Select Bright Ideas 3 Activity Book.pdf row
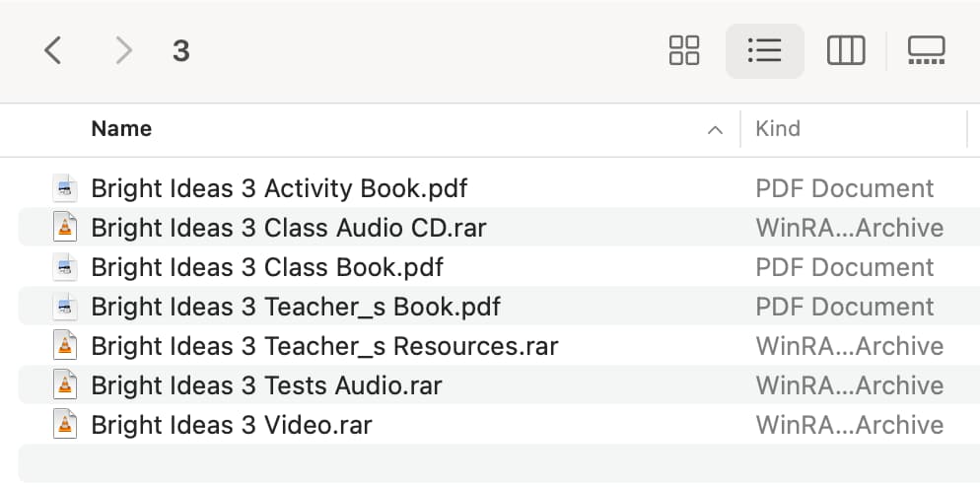980x487 pixels. click(x=499, y=188)
